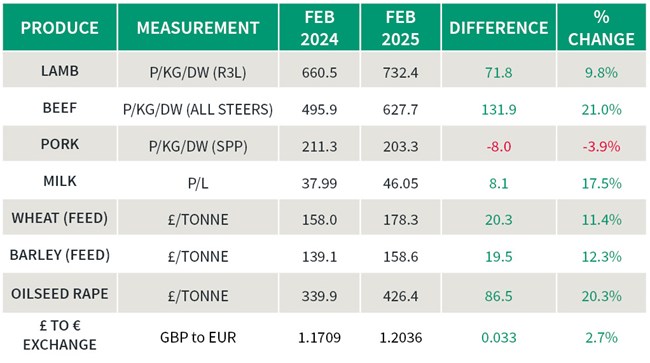The width and height of the screenshot is (650, 363).
Task: Select the LAMB row label
Action: click(x=60, y=71)
